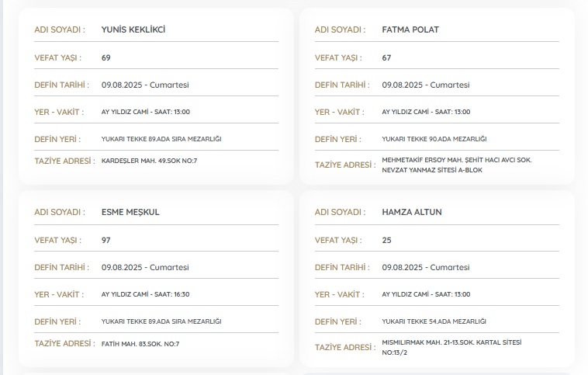Click Yunis Keklikci's Yukarı Tekke 89.Ada burial place
Image resolution: width=588 pixels, height=375 pixels.
pos(161,139)
